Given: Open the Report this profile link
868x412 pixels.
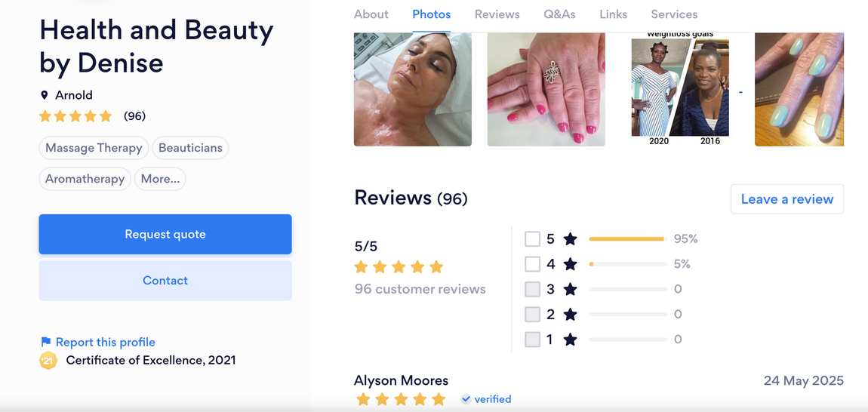Looking at the screenshot, I should [x=105, y=343].
